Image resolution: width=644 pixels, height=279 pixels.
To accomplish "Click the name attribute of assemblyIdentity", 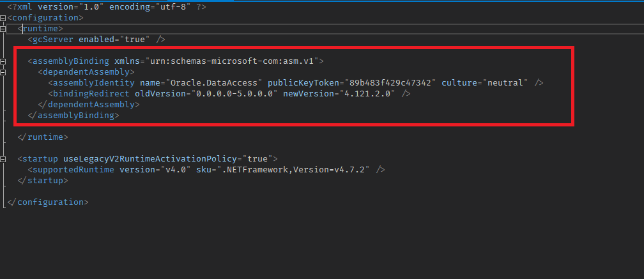I will pos(149,82).
